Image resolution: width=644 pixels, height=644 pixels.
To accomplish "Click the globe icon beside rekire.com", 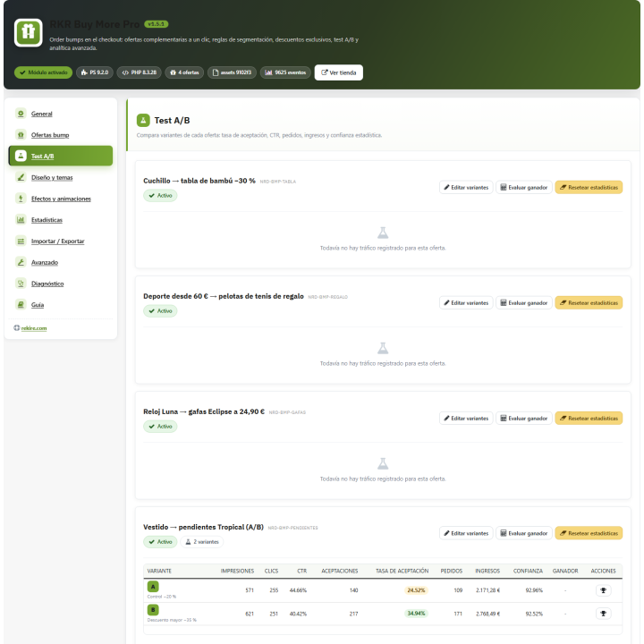I will (16, 327).
